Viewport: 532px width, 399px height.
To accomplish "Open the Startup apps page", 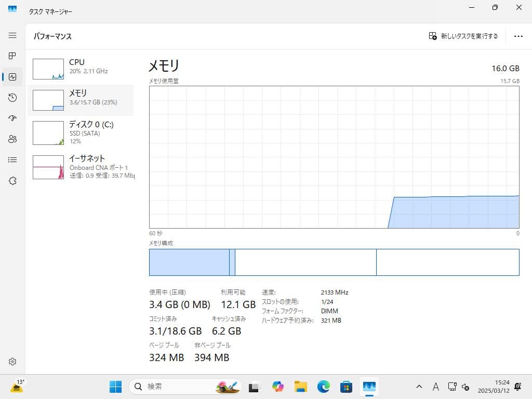I will click(x=12, y=118).
